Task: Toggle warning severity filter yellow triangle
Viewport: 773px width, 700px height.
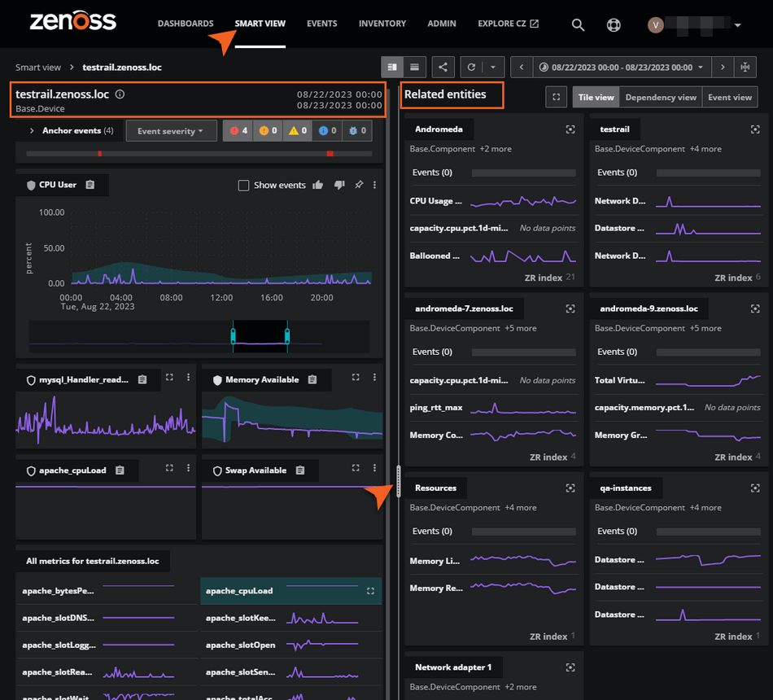Action: tap(297, 131)
